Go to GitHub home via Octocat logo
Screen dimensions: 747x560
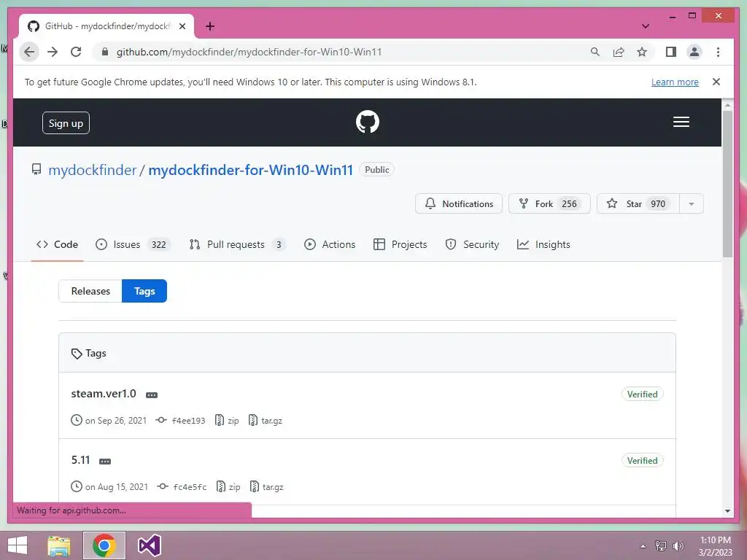pos(368,122)
